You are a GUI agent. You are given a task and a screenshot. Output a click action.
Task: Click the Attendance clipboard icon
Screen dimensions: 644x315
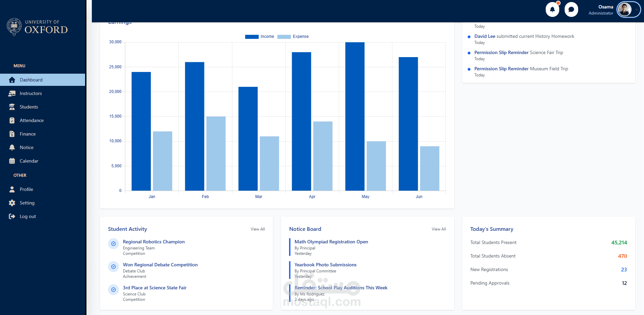click(12, 120)
